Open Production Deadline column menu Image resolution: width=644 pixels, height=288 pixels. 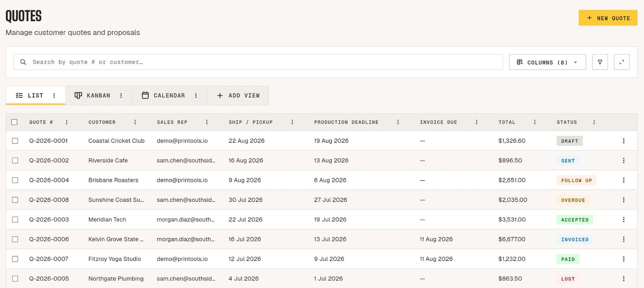point(398,122)
